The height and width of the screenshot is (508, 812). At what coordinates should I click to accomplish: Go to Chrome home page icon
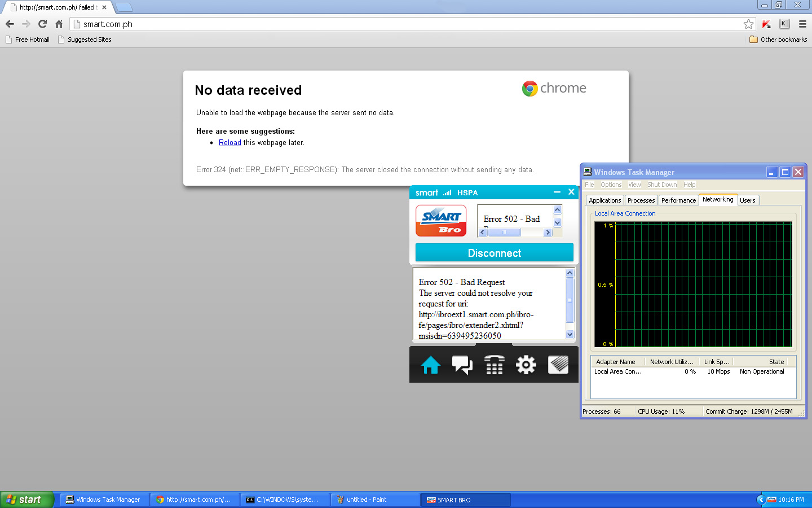coord(59,24)
